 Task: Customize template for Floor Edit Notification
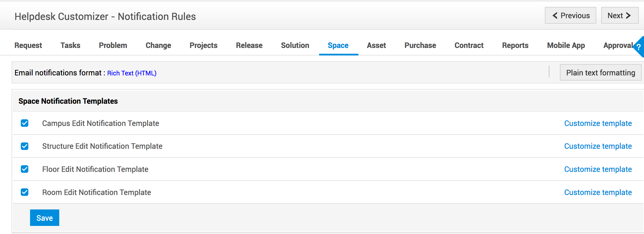coord(598,169)
